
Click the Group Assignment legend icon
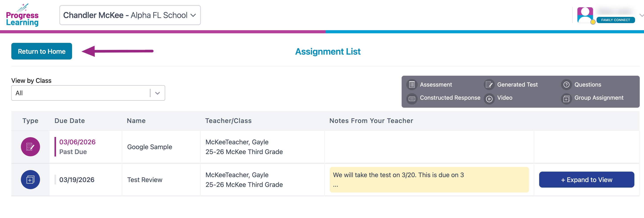point(566,99)
